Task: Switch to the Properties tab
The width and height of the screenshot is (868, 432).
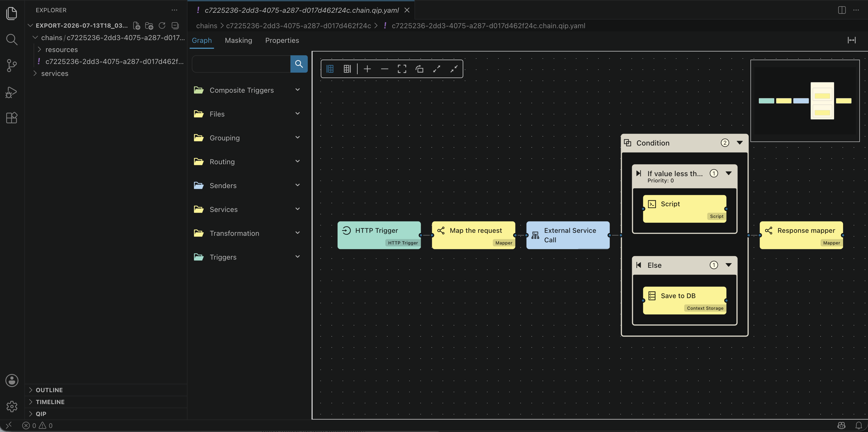Action: pyautogui.click(x=282, y=40)
